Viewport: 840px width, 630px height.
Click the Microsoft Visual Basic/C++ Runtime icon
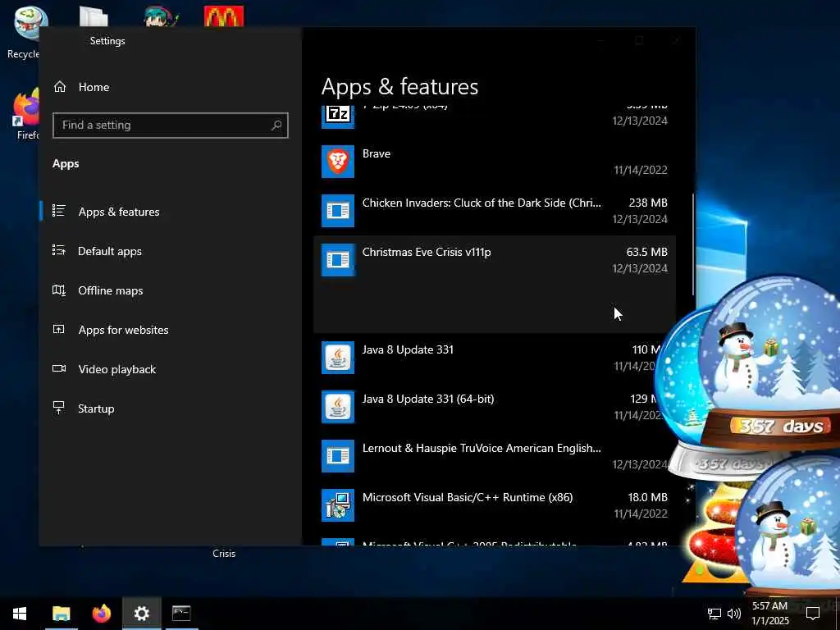pos(337,505)
